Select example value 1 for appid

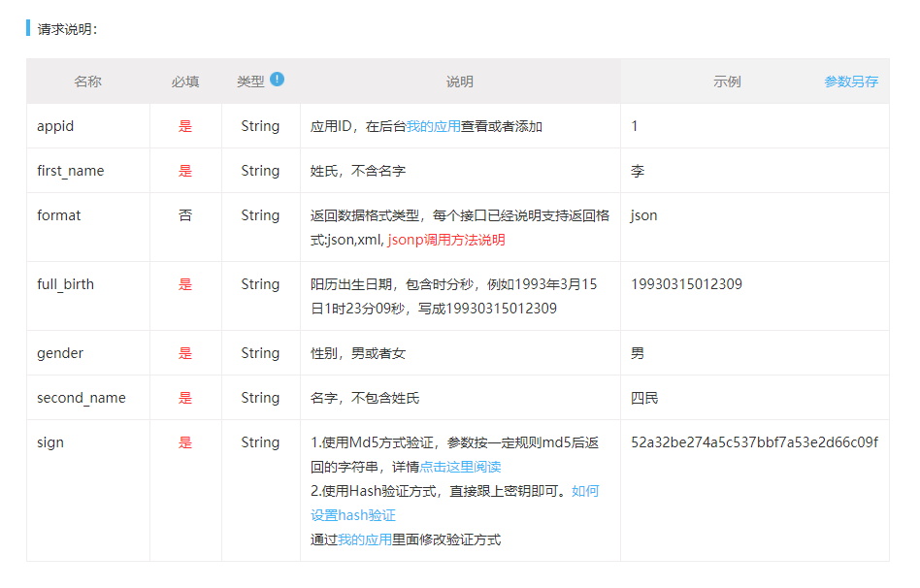(635, 126)
